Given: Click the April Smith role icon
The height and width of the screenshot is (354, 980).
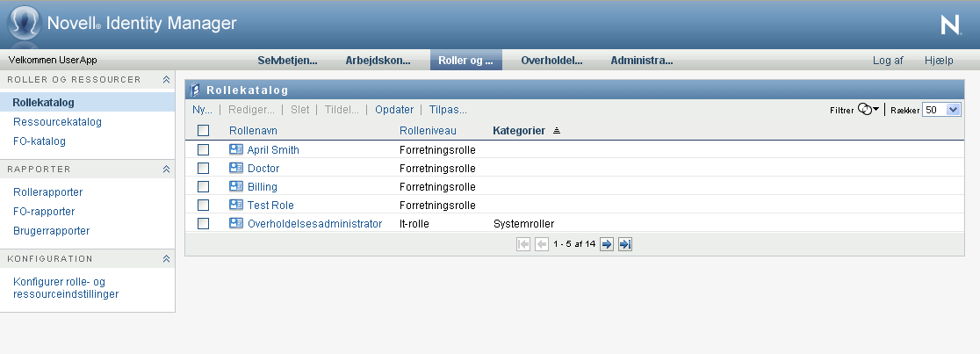Looking at the screenshot, I should point(235,150).
